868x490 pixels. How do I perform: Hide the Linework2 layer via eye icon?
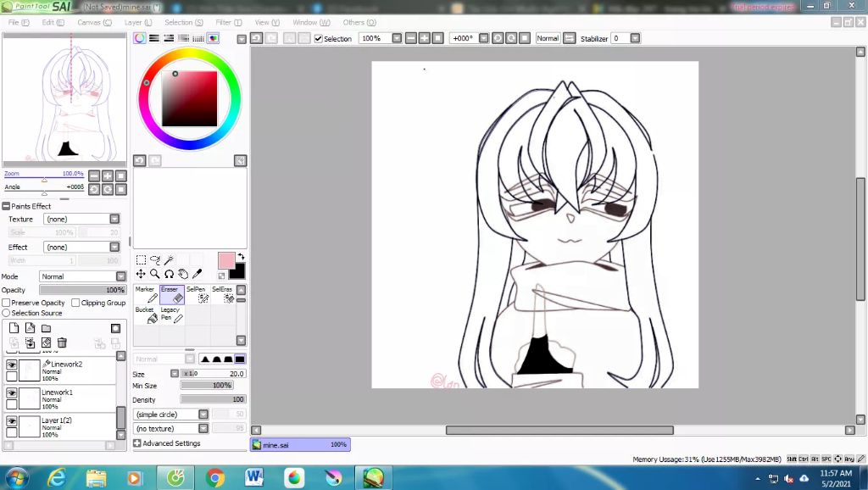point(12,365)
